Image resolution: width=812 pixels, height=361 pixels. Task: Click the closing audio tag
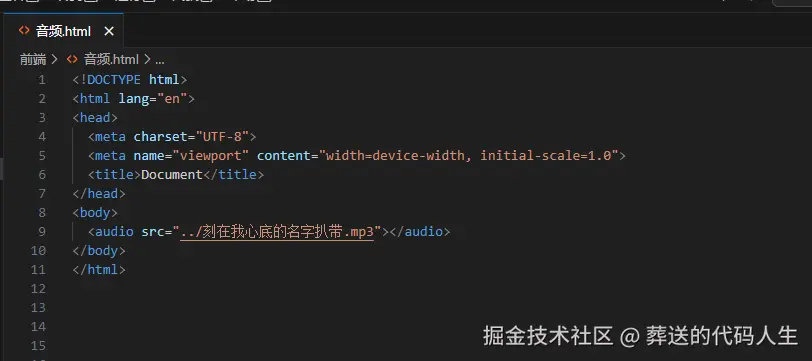point(419,232)
